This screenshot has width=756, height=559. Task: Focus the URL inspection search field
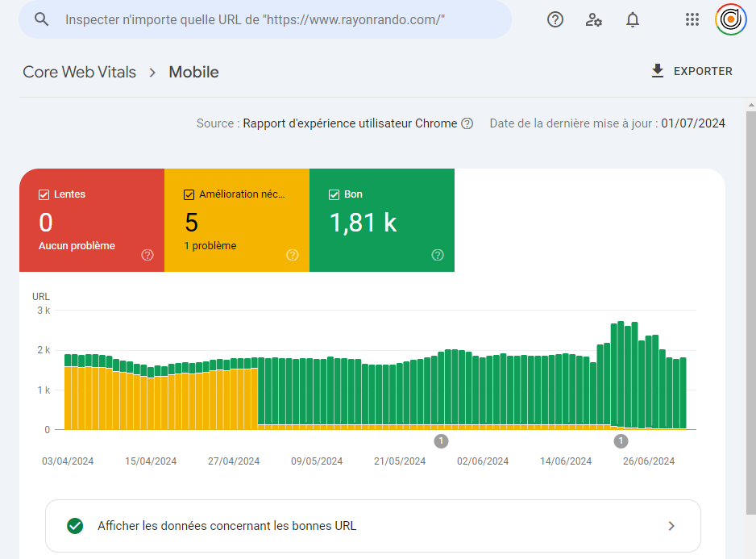tap(265, 19)
